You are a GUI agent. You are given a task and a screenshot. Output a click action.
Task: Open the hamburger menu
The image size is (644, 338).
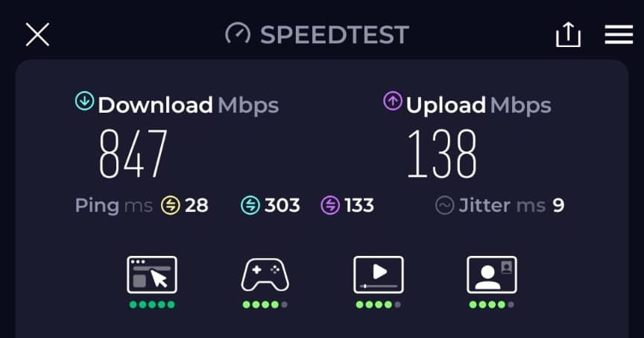point(619,34)
